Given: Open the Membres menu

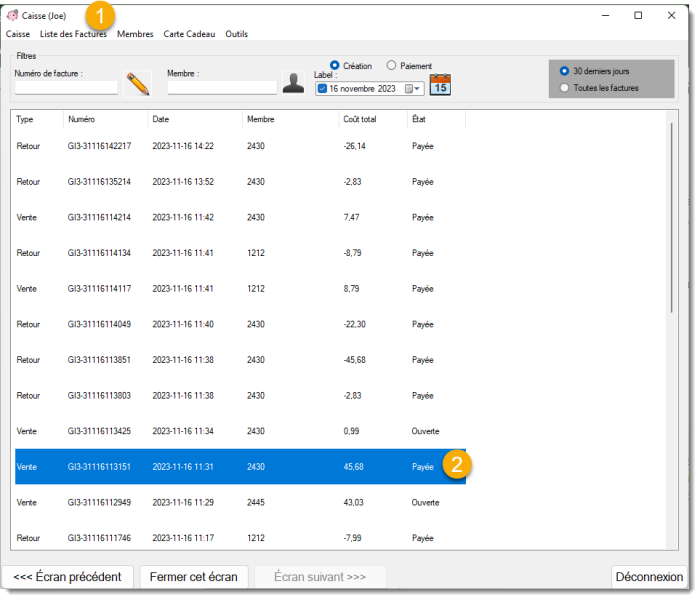Looking at the screenshot, I should [135, 34].
